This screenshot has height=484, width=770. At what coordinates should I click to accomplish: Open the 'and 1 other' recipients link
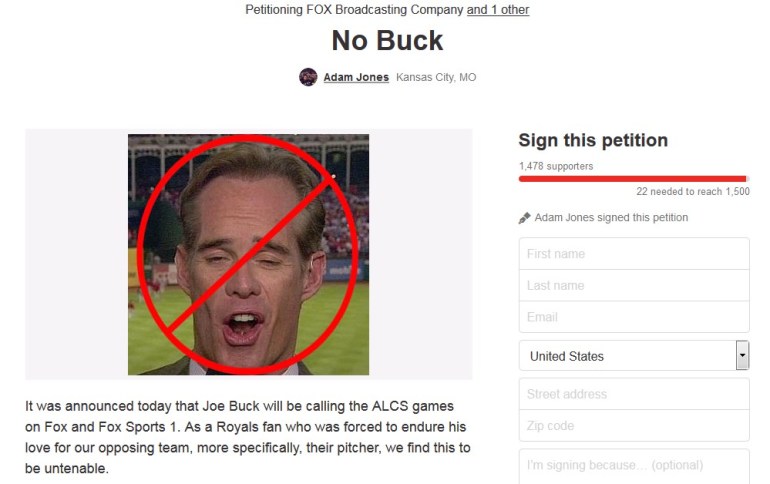497,9
